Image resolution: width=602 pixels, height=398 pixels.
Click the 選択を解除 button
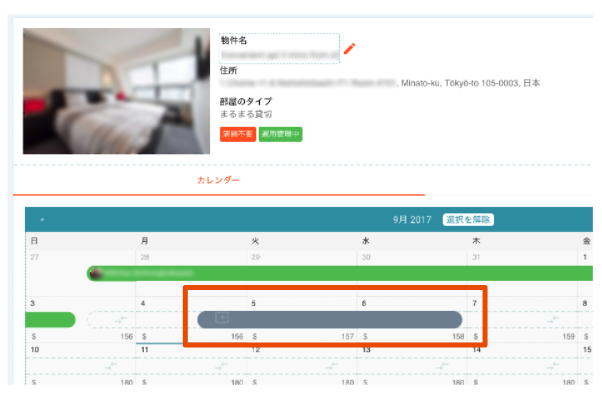coord(468,220)
